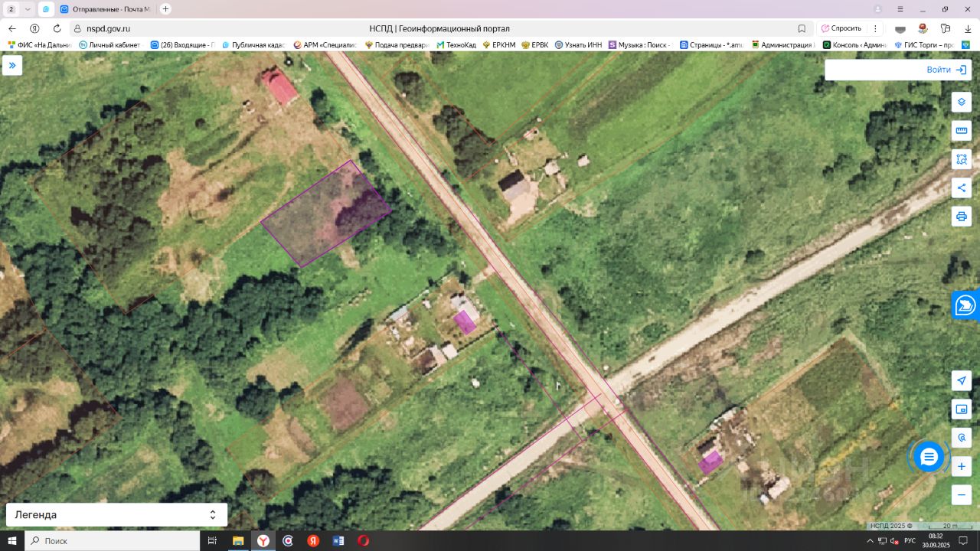This screenshot has width=980, height=551.
Task: Share the current map view
Action: click(962, 187)
